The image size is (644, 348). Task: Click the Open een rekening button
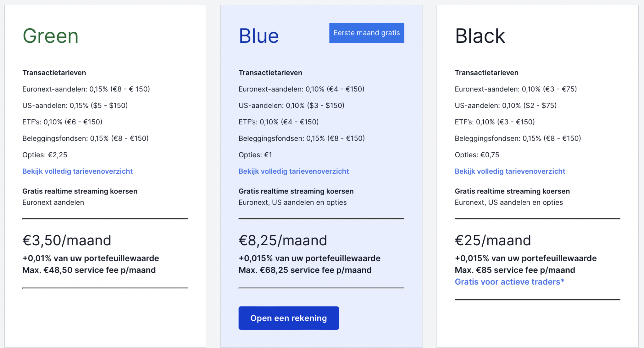click(288, 318)
